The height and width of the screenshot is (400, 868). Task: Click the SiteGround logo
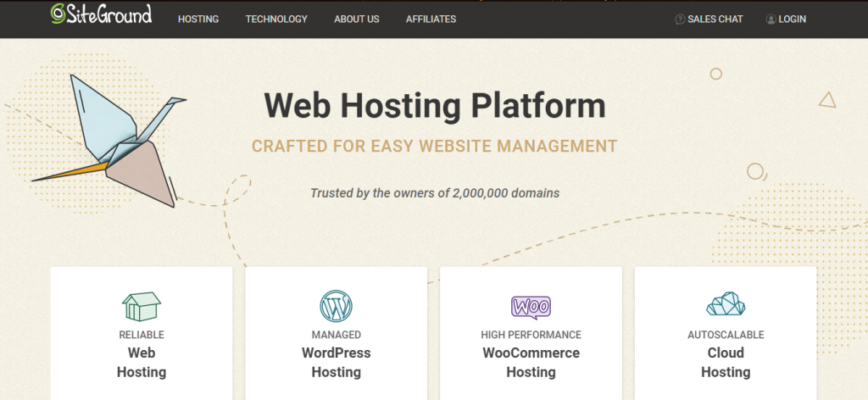[101, 14]
